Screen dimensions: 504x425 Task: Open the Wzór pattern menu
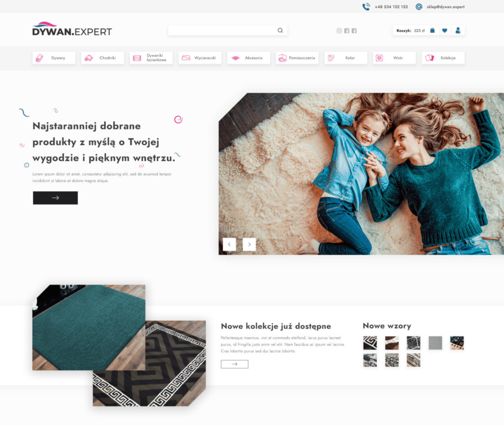[x=394, y=58]
